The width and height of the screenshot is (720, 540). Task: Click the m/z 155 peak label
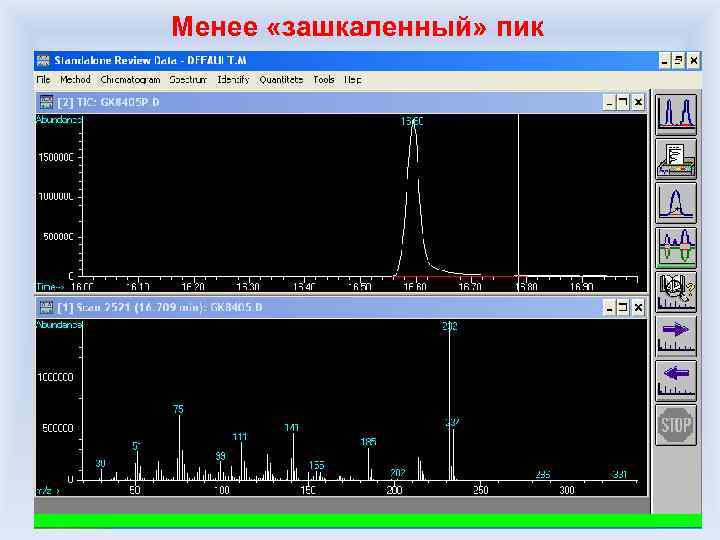click(x=317, y=465)
